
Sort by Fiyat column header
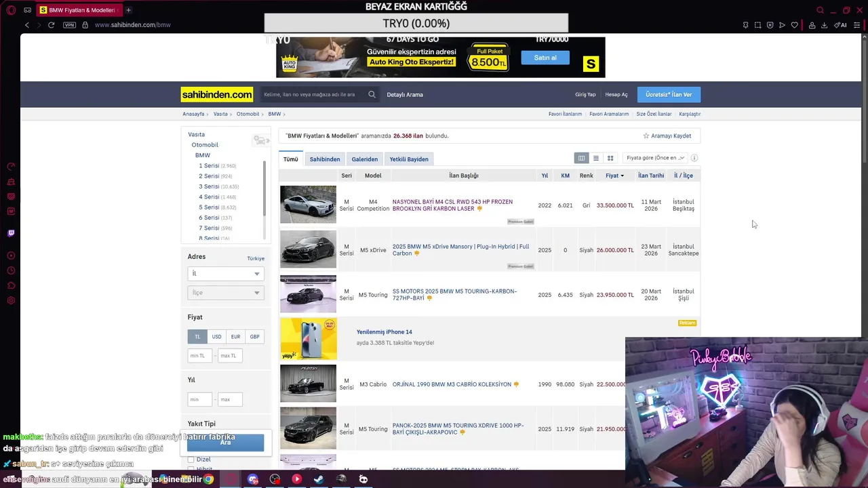point(614,176)
